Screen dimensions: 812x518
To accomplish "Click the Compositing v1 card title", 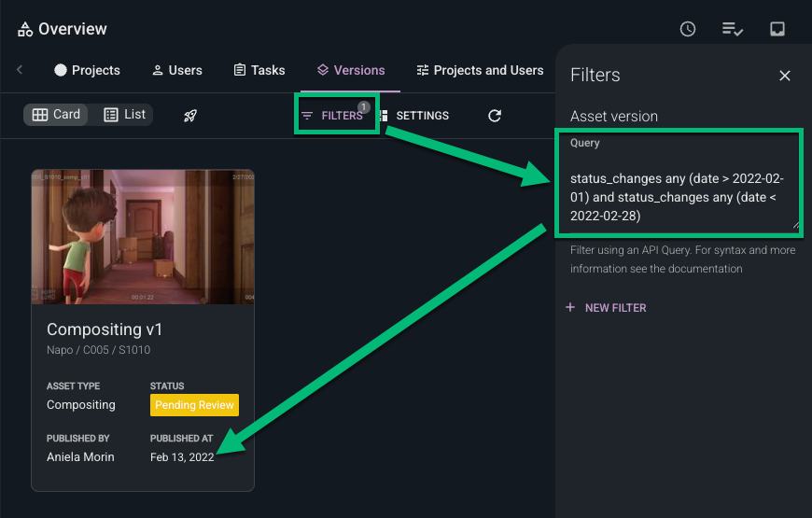I will coord(105,329).
